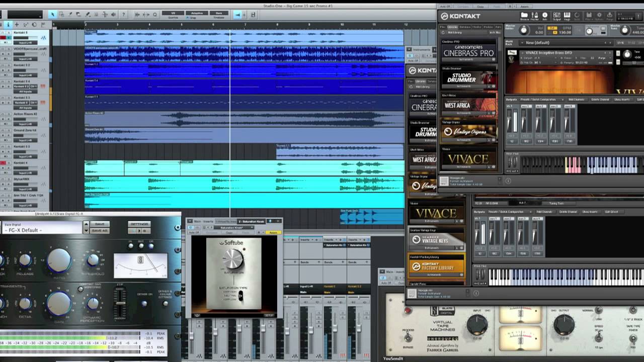
Task: Mute the Kontakt 5 track
Action: 3,33
